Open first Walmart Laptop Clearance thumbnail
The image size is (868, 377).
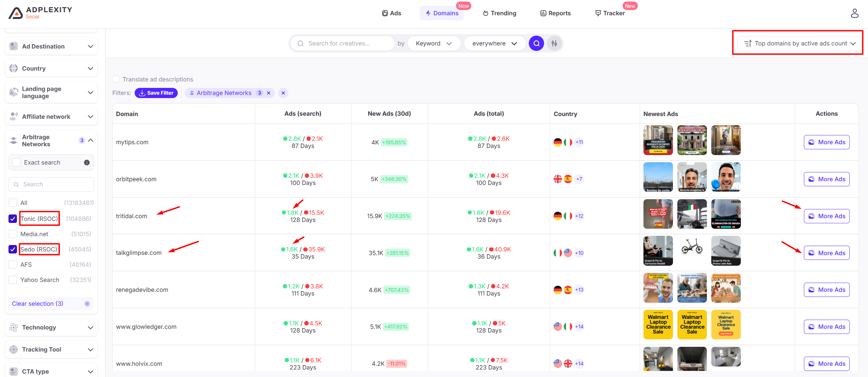click(658, 324)
